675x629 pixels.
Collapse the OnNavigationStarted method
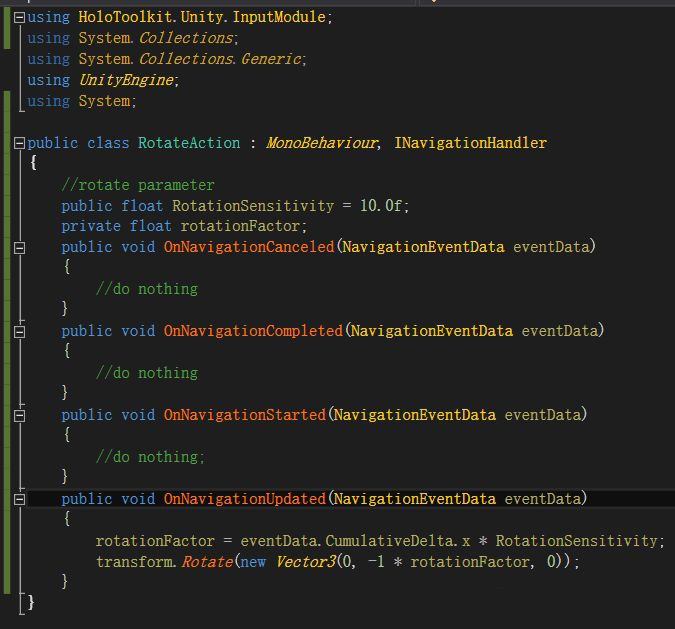[x=19, y=416]
